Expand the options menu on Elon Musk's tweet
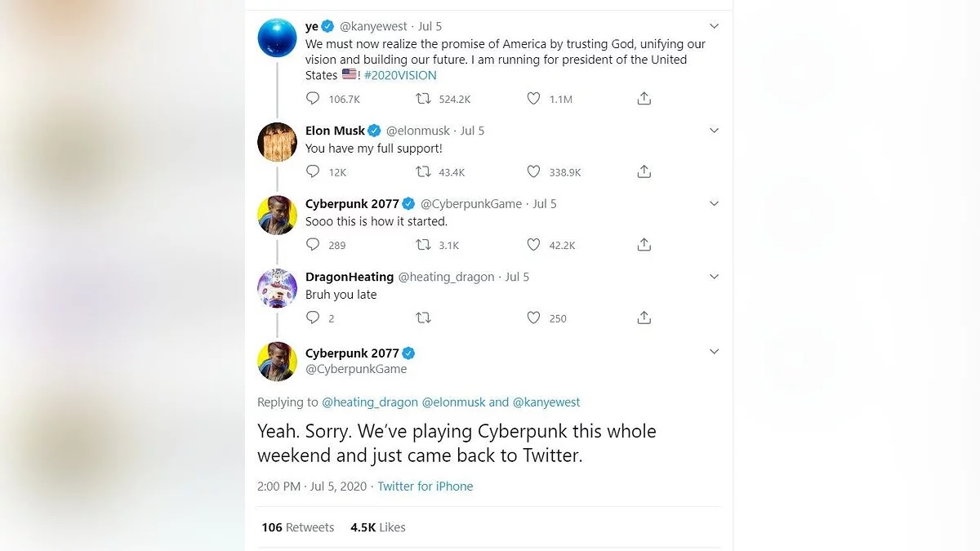 714,131
